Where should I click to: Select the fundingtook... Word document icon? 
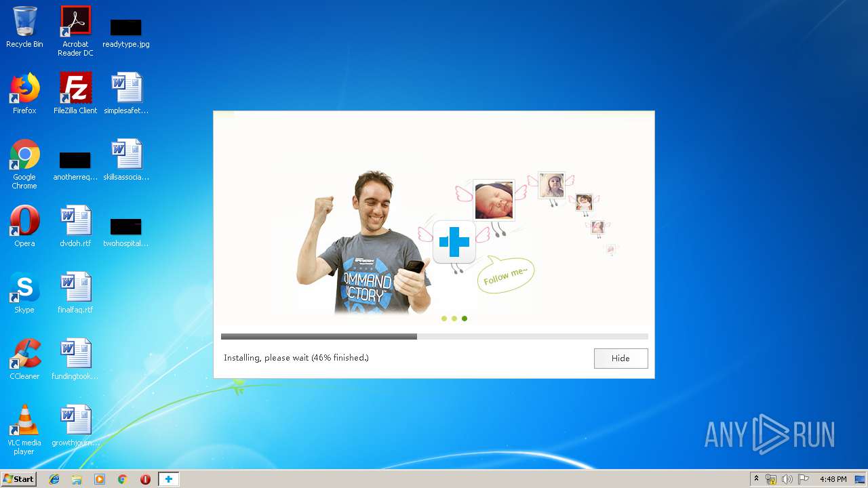tap(75, 360)
